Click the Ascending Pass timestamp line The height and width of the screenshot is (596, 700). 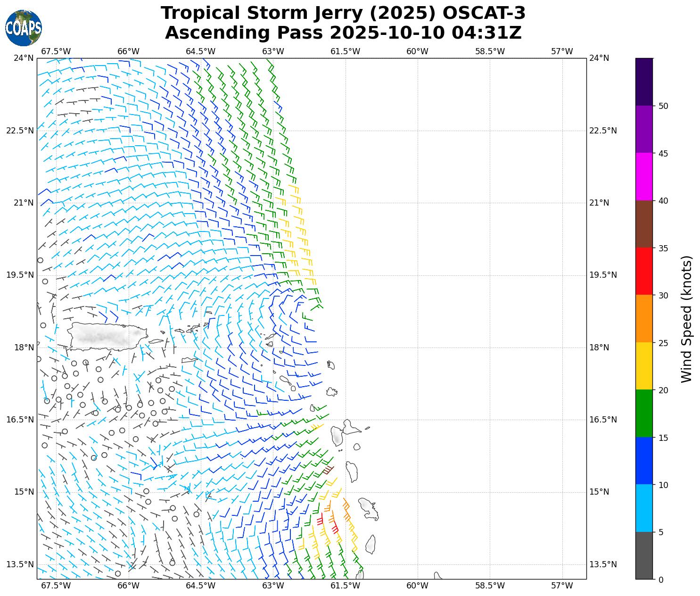click(x=343, y=33)
